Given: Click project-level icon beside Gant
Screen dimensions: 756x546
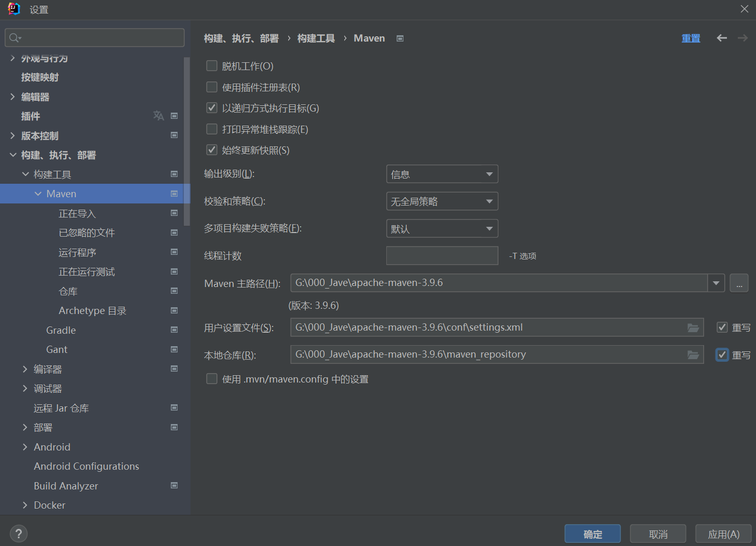Looking at the screenshot, I should 174,349.
